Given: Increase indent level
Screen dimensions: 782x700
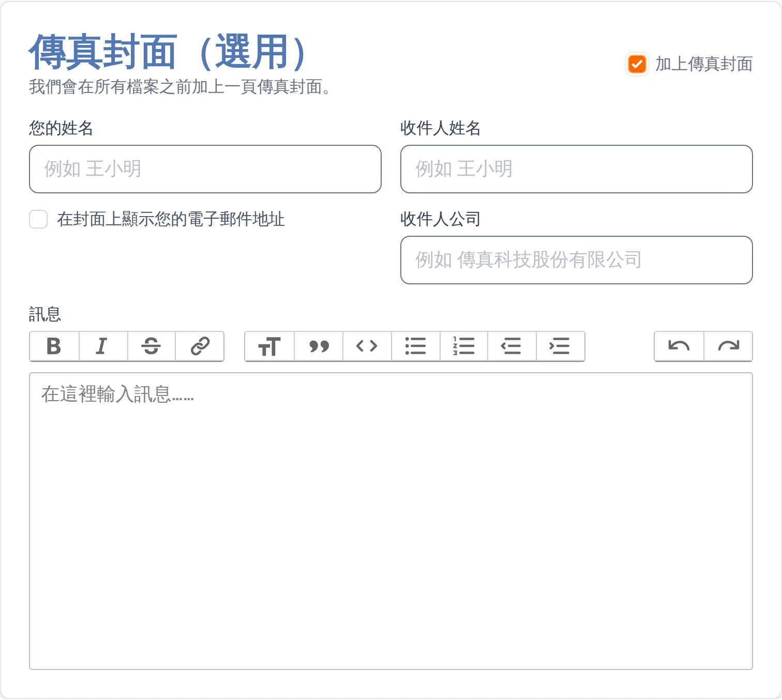Looking at the screenshot, I should pyautogui.click(x=560, y=346).
